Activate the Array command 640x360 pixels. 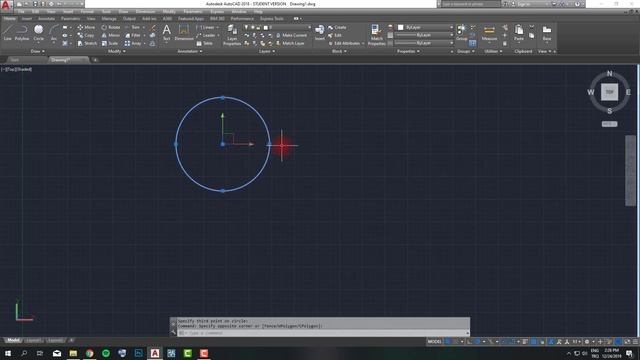(133, 43)
